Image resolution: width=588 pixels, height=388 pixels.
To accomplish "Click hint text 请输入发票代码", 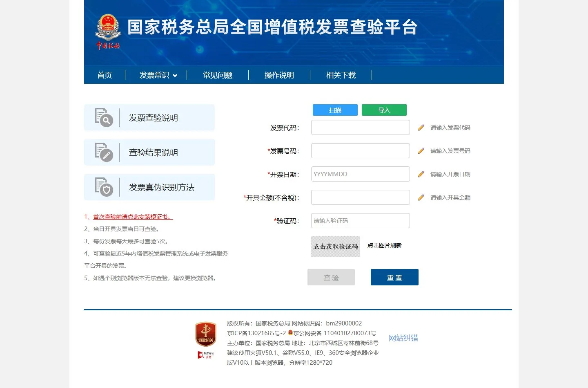I will (x=450, y=128).
